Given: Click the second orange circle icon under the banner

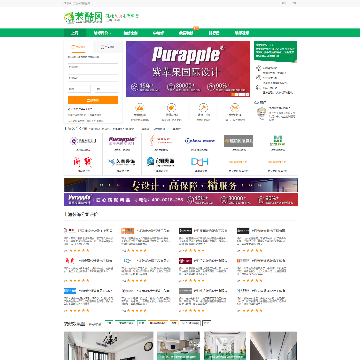Looking at the screenshot, I should [171, 108].
